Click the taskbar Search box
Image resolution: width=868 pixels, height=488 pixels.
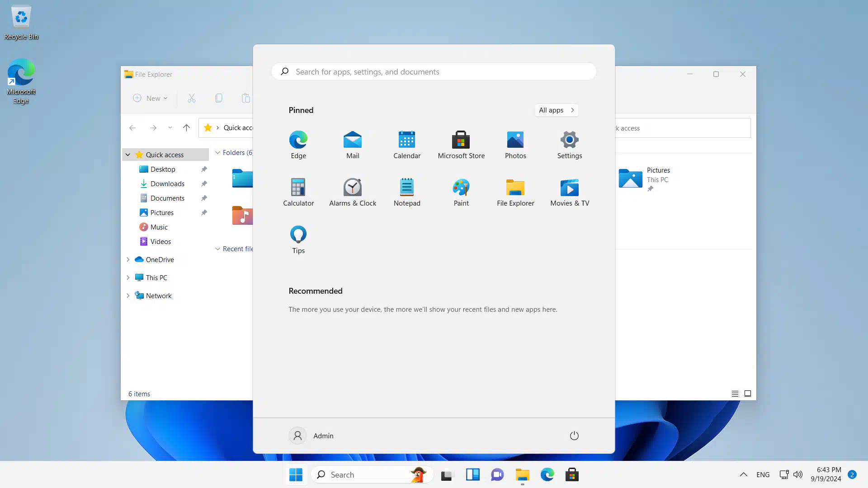point(372,474)
